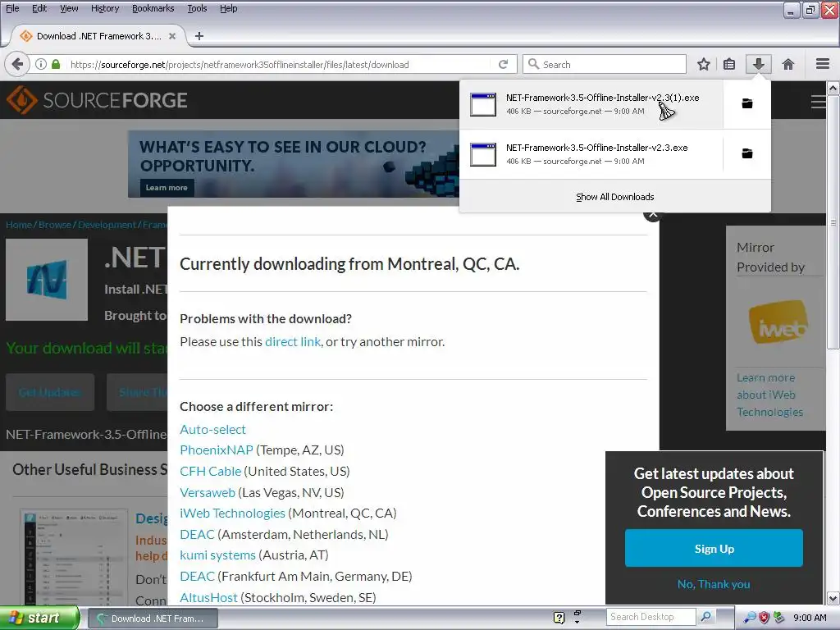
Task: Open Firefox hamburger menu
Action: tap(823, 64)
